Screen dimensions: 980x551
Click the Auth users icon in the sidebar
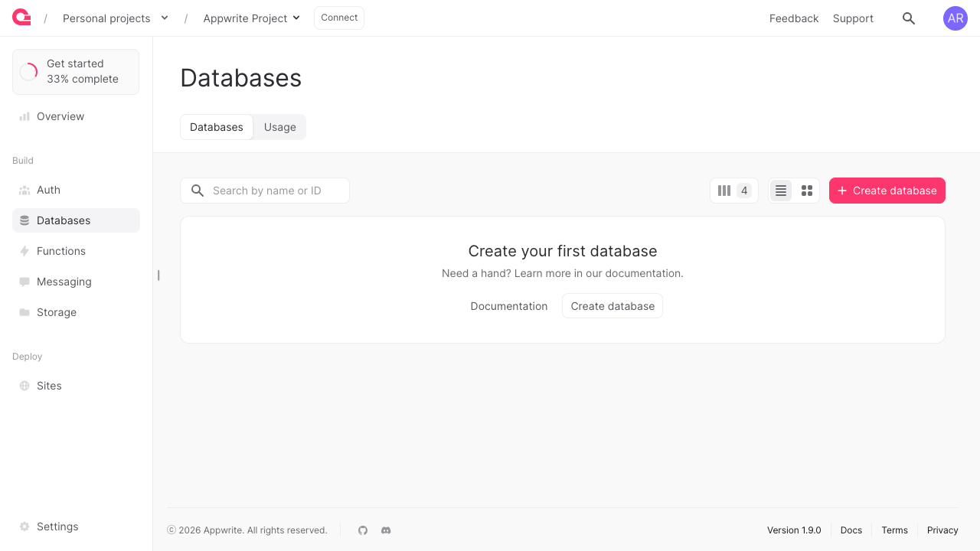24,190
